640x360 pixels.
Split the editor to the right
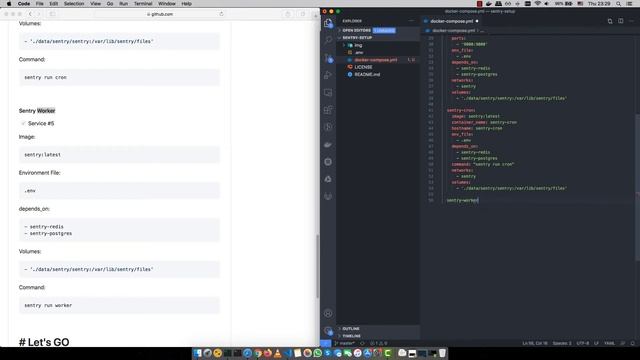coord(620,21)
